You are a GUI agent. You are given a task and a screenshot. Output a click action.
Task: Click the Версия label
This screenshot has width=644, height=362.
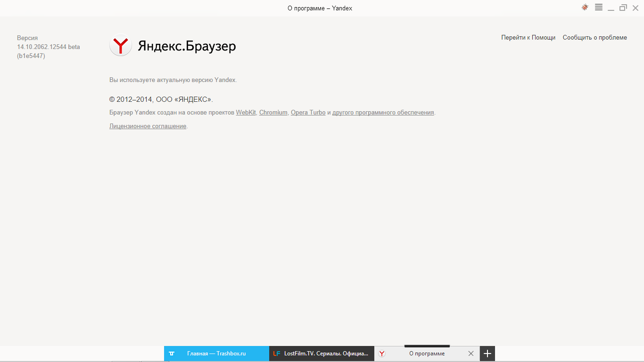27,38
